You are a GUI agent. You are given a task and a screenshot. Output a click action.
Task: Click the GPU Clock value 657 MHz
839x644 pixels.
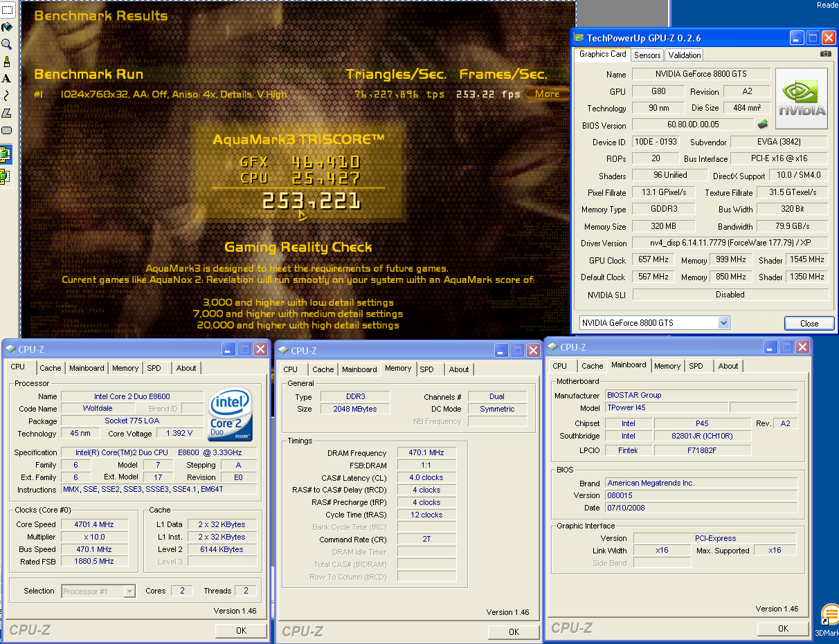tap(653, 260)
